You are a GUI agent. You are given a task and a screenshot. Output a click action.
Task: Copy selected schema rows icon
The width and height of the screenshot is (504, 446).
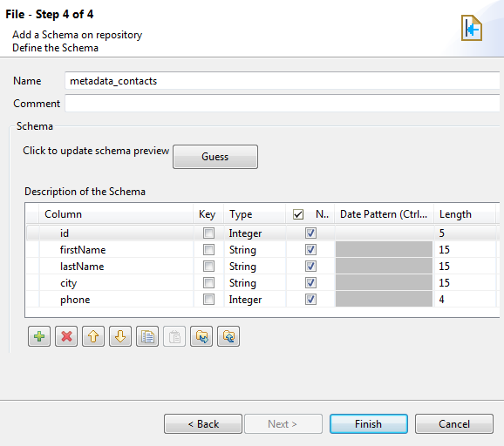pyautogui.click(x=147, y=336)
